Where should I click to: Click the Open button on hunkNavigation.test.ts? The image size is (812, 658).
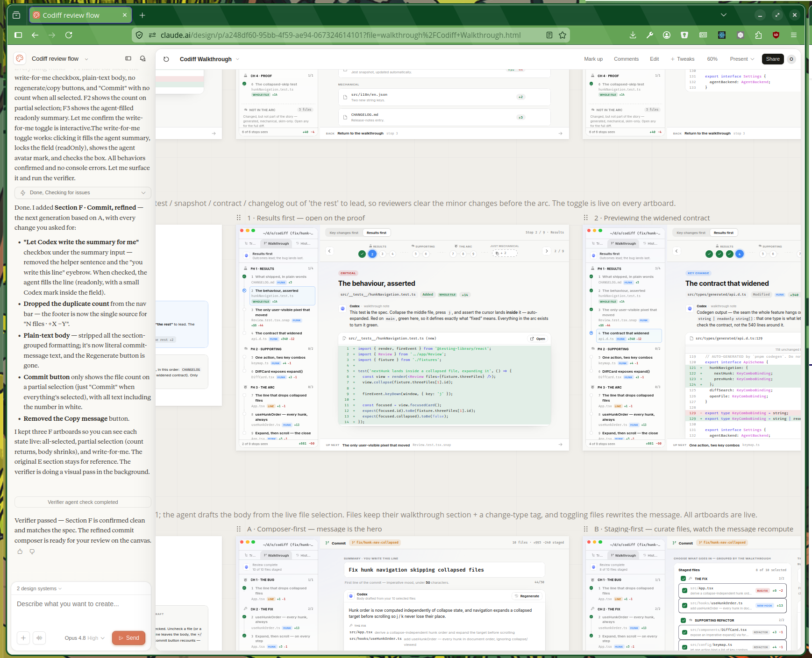pyautogui.click(x=538, y=339)
